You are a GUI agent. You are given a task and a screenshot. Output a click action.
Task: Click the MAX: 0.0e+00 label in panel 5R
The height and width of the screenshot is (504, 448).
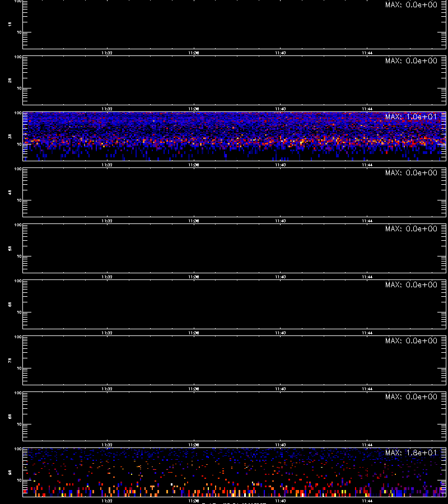(x=411, y=228)
